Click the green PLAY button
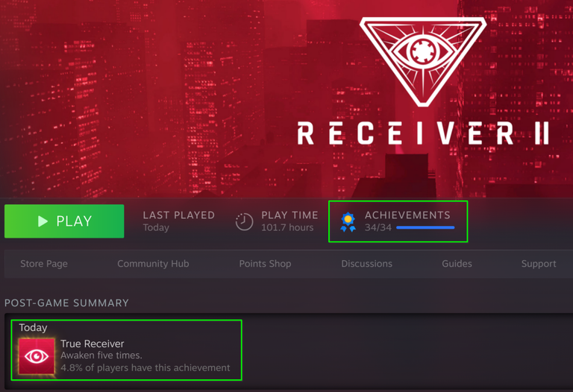Screen dimensions: 573x392 [64, 221]
